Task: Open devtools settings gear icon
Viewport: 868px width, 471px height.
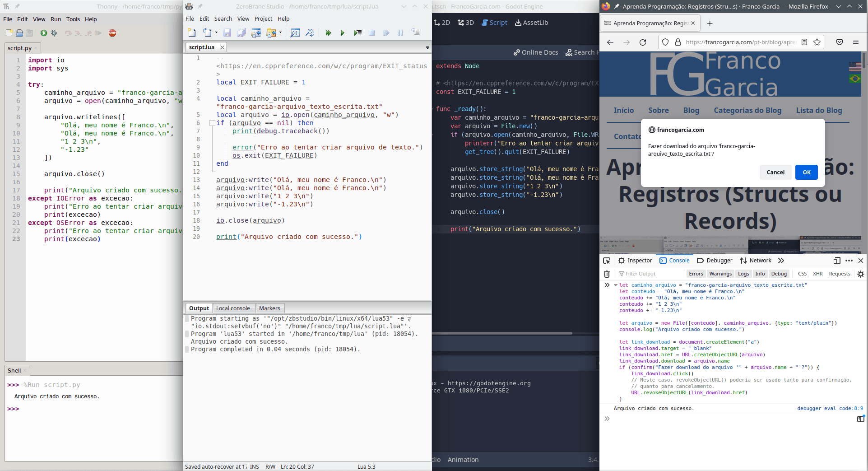Action: tap(860, 274)
